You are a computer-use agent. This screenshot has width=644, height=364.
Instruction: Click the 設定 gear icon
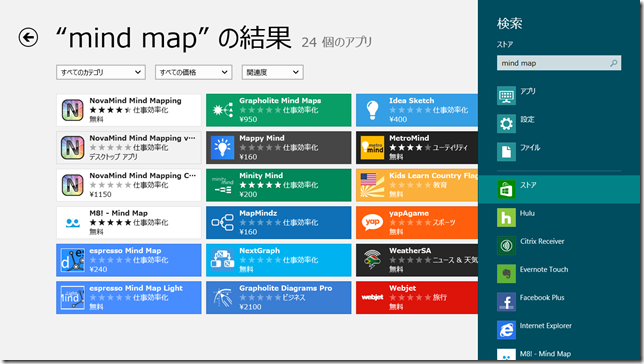pyautogui.click(x=506, y=124)
